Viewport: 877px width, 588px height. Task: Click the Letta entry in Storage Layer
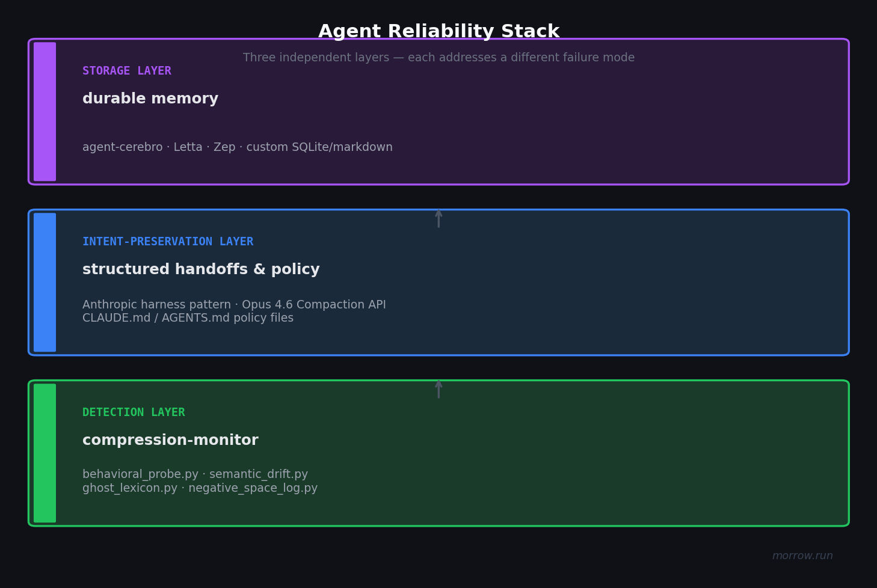pyautogui.click(x=188, y=147)
